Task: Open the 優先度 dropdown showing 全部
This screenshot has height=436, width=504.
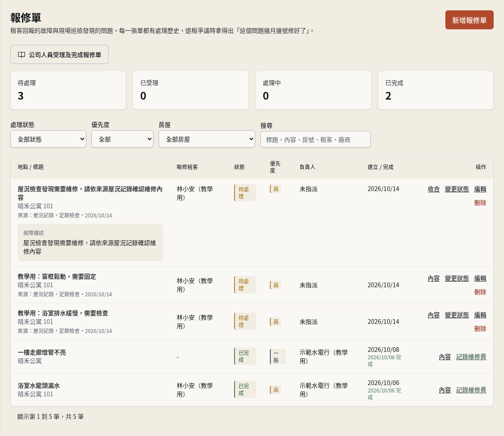Action: tap(122, 139)
